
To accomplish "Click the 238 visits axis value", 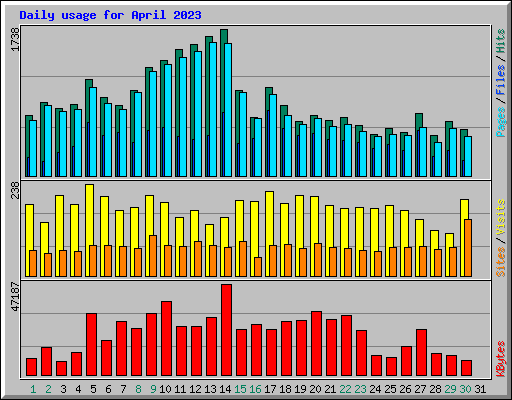I will coord(15,190).
